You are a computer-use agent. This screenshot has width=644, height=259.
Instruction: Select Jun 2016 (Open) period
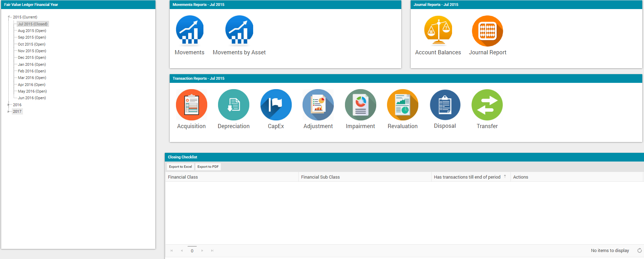32,98
